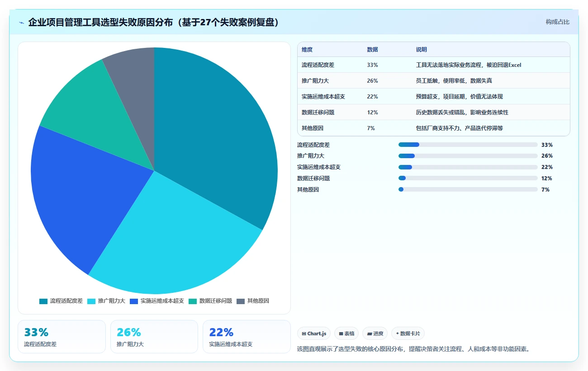Click the 22% value beside the progress bar
This screenshot has width=588, height=371.
tap(547, 167)
